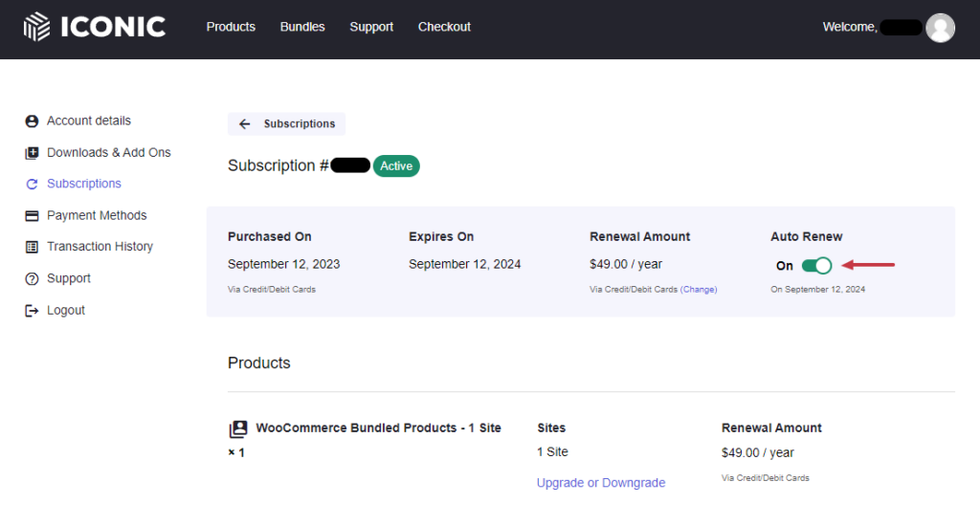The image size is (980, 526).
Task: Click the Upgrade or Downgrade link
Action: point(601,483)
